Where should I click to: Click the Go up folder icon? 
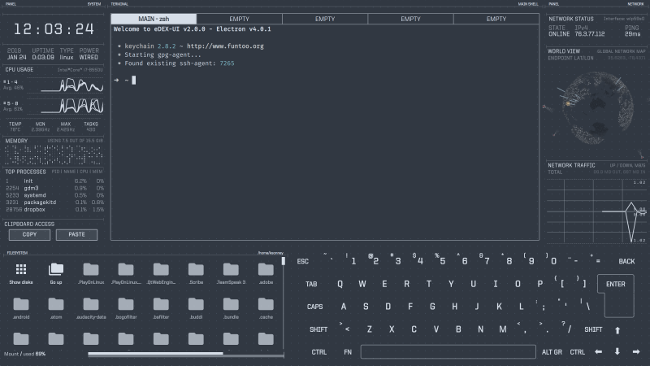(56, 269)
